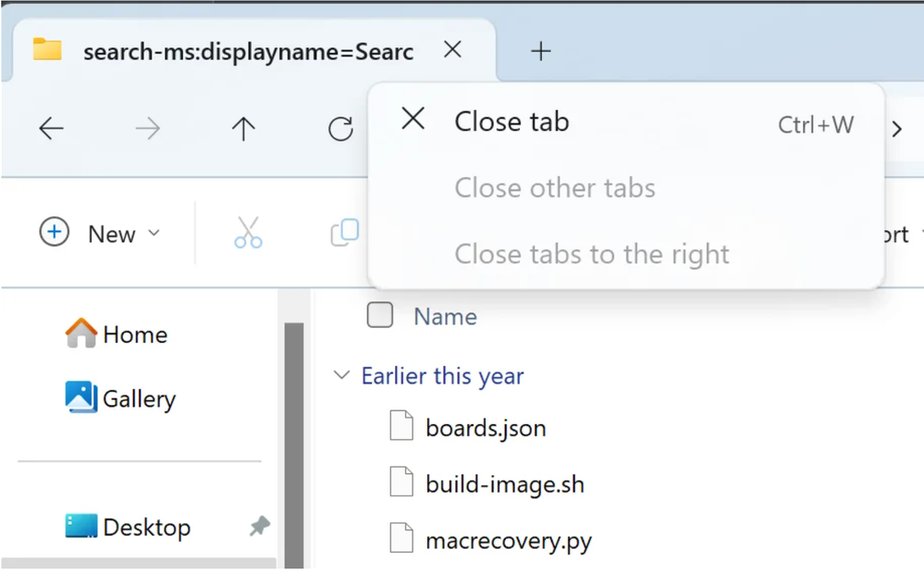The image size is (924, 585).
Task: Click the Cut scissors icon
Action: pyautogui.click(x=248, y=233)
